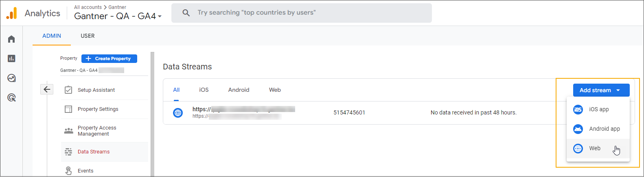Open the Advertising cursor icon
644x177 pixels.
pos(11,97)
